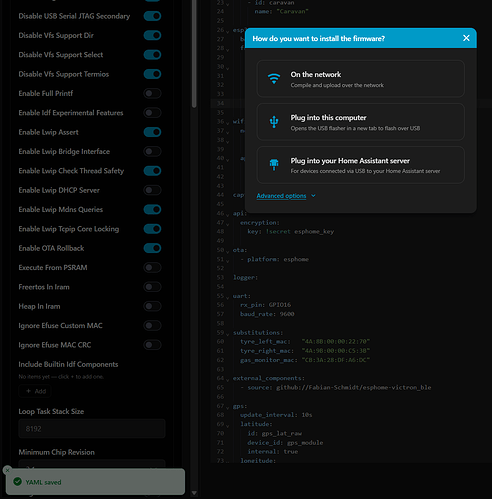The width and height of the screenshot is (492, 499).
Task: Toggle Disable Vfs Support Dir
Action: pyautogui.click(x=152, y=35)
